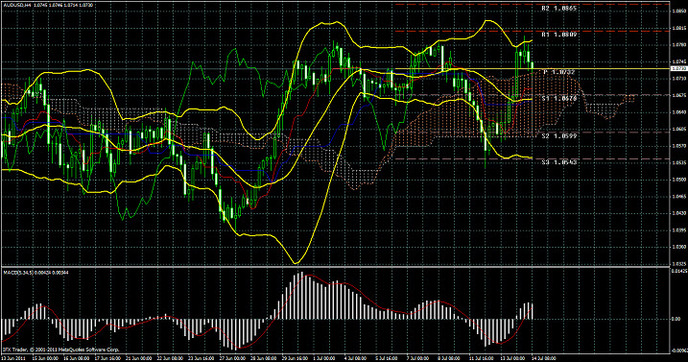Select the S3 1.0543 support label

(x=559, y=162)
